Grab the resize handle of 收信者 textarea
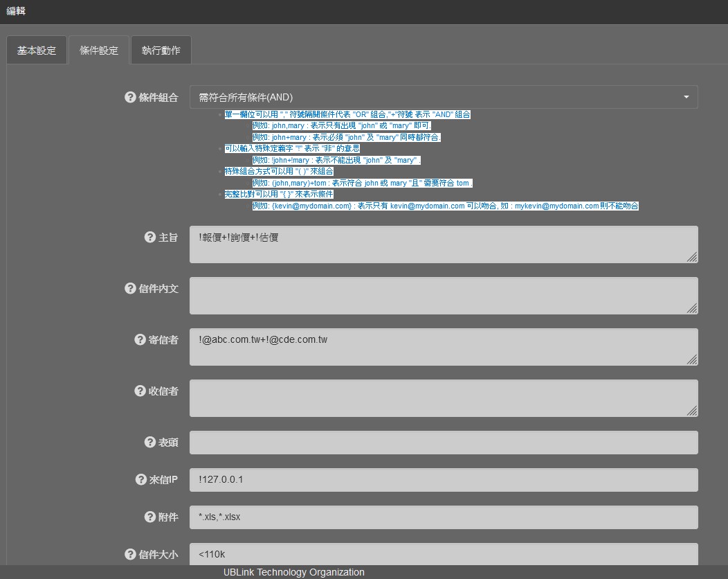Image resolution: width=728 pixels, height=579 pixels. (x=692, y=411)
